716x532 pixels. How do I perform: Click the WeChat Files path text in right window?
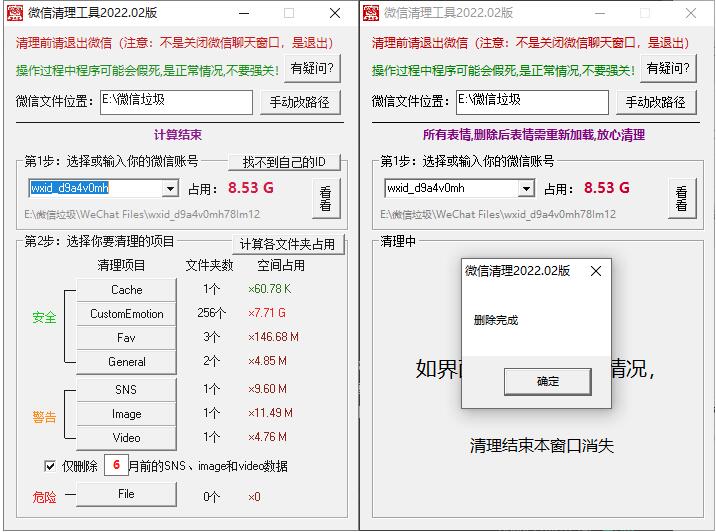click(498, 214)
